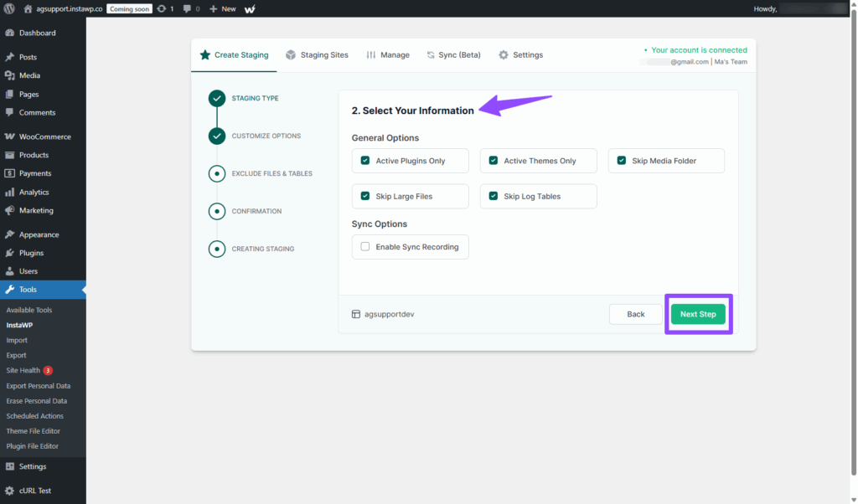Click the Next Step button
Viewport: 858px width, 504px height.
pos(698,314)
